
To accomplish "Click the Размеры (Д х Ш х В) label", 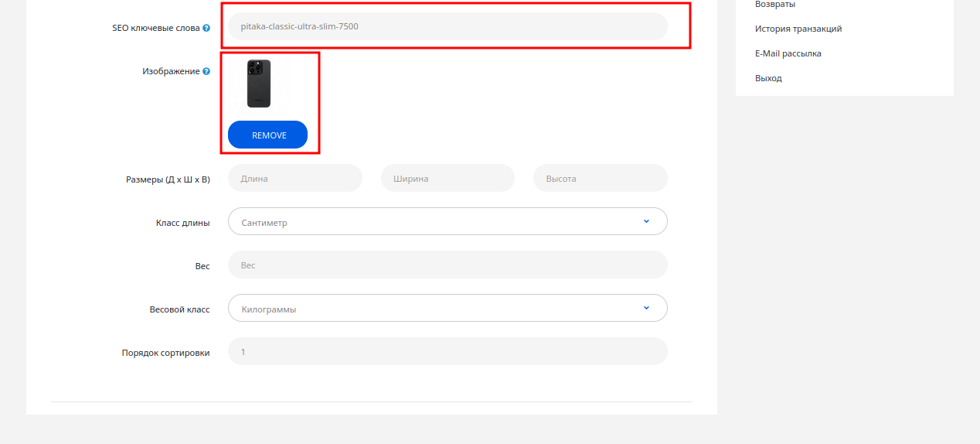I will 168,179.
